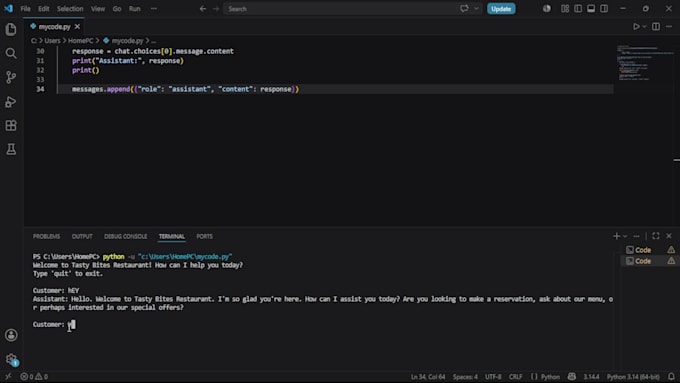Image resolution: width=680 pixels, height=383 pixels.
Task: Open the Go menu
Action: [x=117, y=9]
